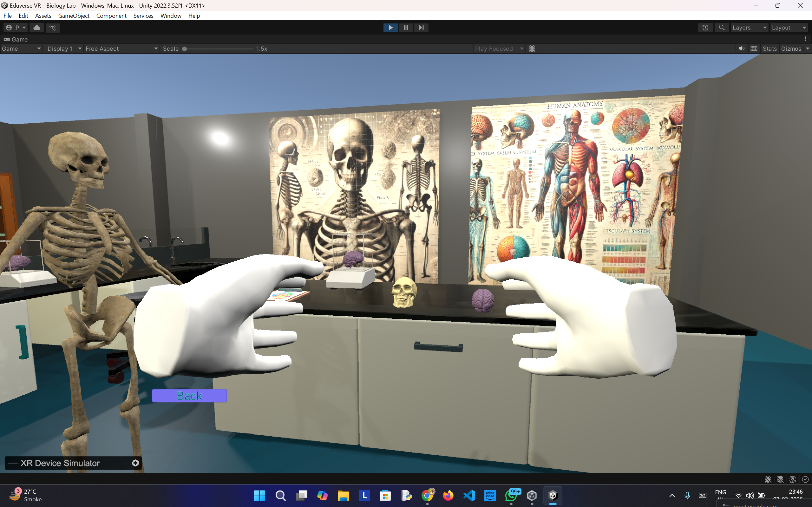Expand the Layers dropdown
812x507 pixels.
click(749, 28)
